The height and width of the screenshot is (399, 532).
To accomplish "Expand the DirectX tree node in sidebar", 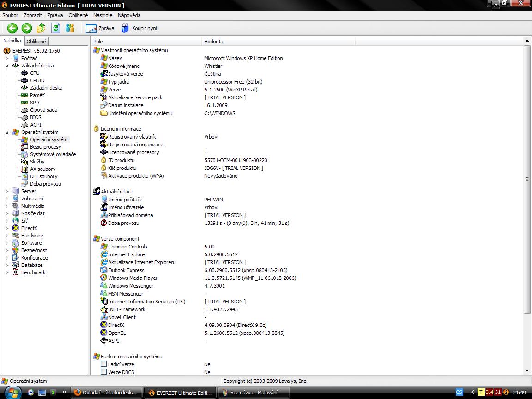I will 6,228.
